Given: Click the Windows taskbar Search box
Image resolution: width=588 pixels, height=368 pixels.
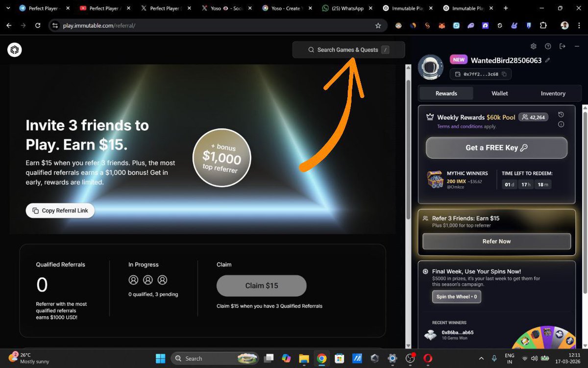Looking at the screenshot, I should point(215,358).
